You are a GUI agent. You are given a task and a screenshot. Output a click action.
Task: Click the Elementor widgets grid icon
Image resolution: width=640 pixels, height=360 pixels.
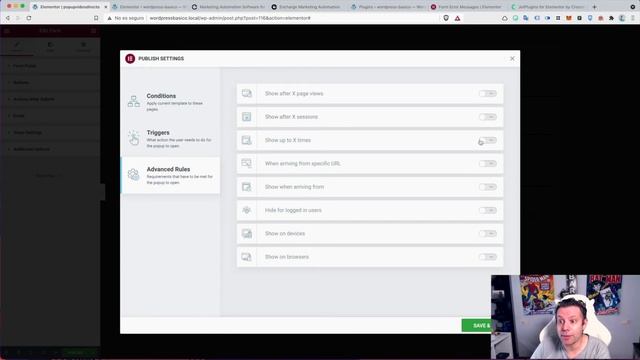click(93, 31)
